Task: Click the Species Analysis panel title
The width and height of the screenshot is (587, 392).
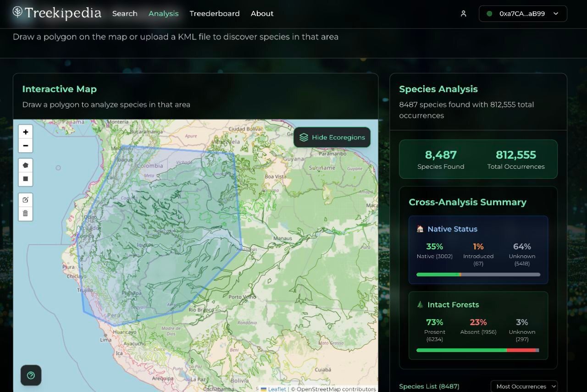Action: (438, 89)
